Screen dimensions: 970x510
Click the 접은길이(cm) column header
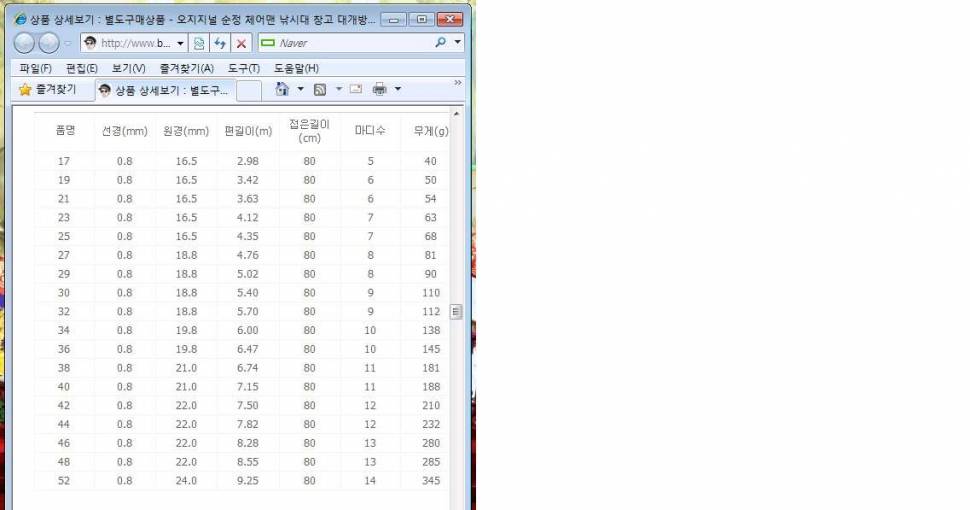pos(309,131)
